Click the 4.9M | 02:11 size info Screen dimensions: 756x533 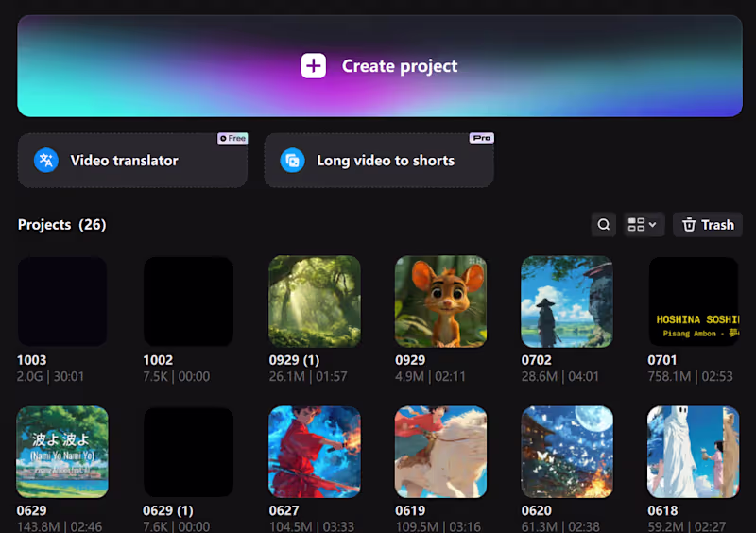coord(430,377)
